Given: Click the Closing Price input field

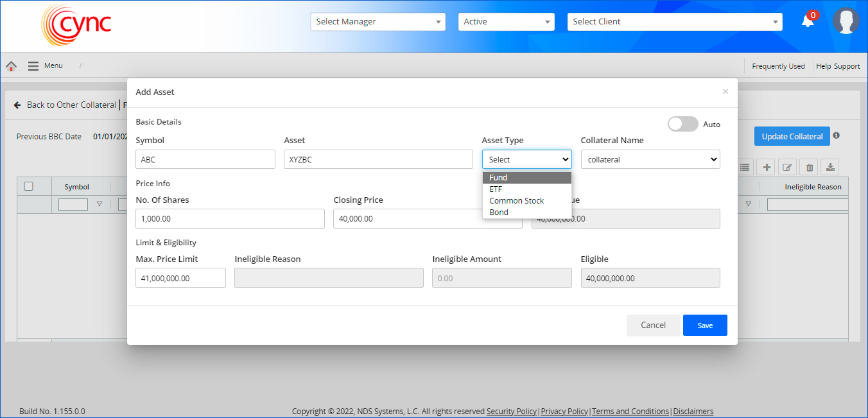Looking at the screenshot, I should coord(427,219).
